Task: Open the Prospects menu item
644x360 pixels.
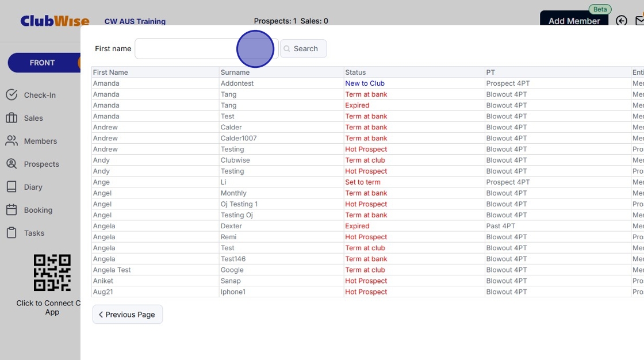Action: [x=41, y=164]
